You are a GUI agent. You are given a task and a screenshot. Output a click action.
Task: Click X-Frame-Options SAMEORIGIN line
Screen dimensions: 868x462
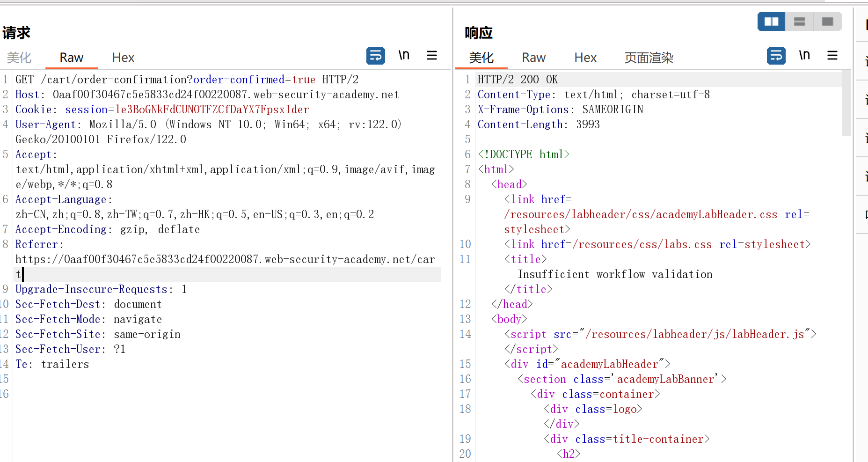560,110
